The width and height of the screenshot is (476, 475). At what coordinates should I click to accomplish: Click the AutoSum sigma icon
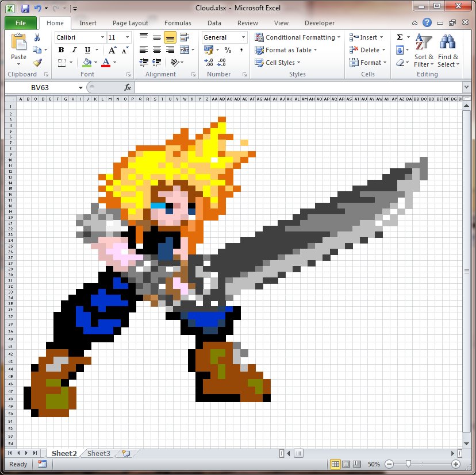pyautogui.click(x=400, y=37)
